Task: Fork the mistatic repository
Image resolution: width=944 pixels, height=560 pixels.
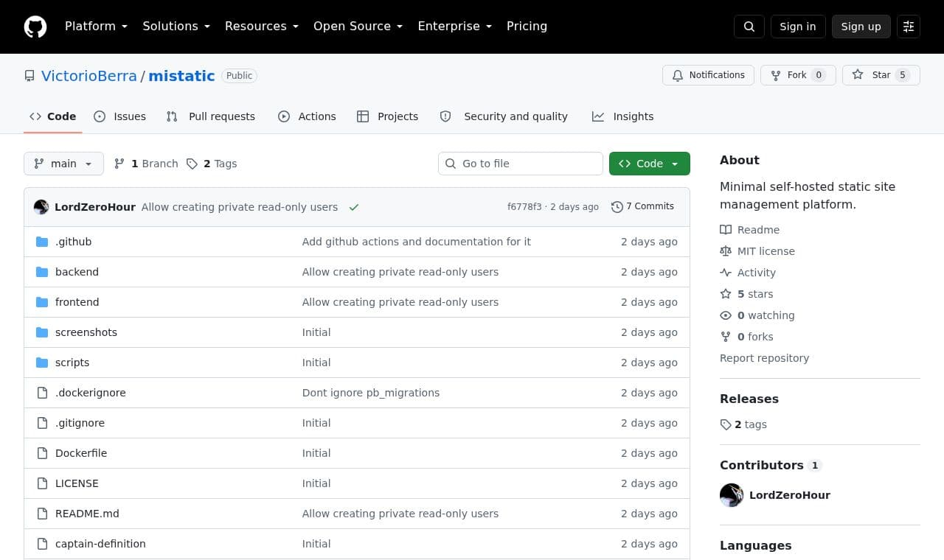Action: tap(798, 75)
